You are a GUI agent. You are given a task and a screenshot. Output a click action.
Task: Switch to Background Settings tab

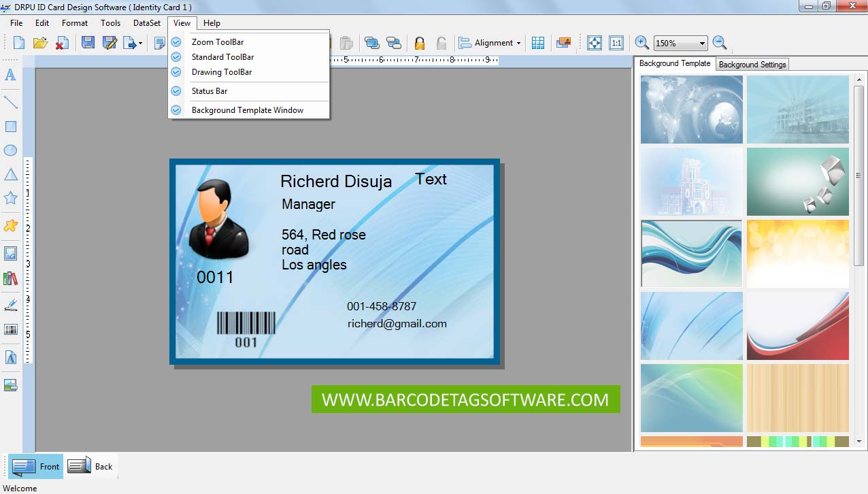click(x=752, y=65)
